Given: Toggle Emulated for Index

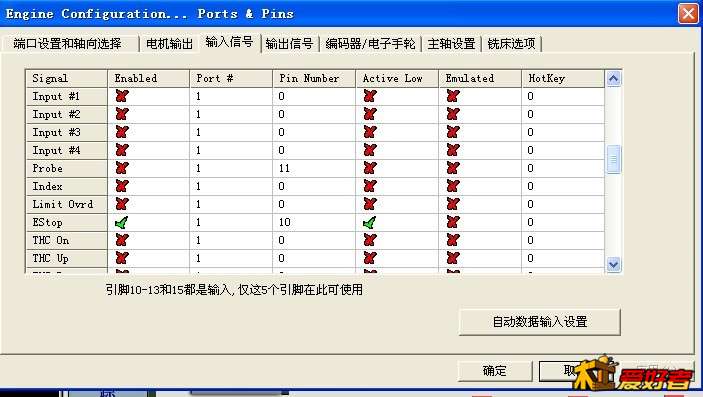Looking at the screenshot, I should (x=453, y=186).
